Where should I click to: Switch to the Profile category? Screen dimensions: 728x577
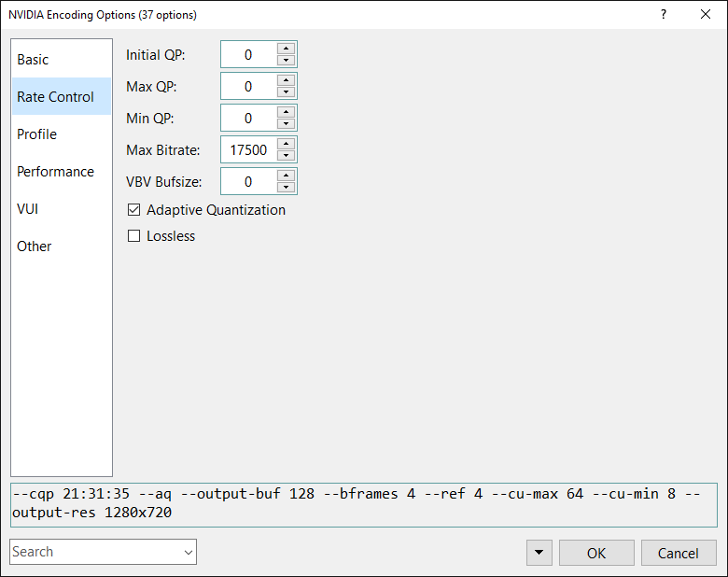[62, 134]
